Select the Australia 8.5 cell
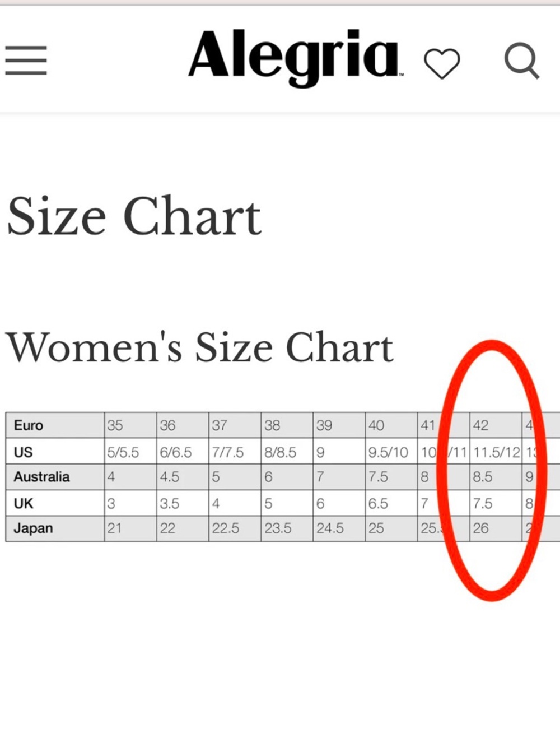The image size is (560, 747). [496, 477]
